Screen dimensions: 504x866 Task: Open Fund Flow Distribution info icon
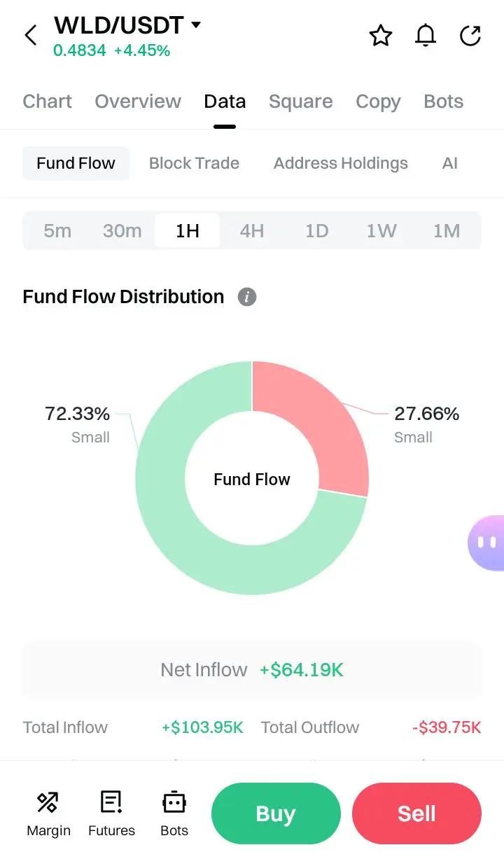coord(247,297)
